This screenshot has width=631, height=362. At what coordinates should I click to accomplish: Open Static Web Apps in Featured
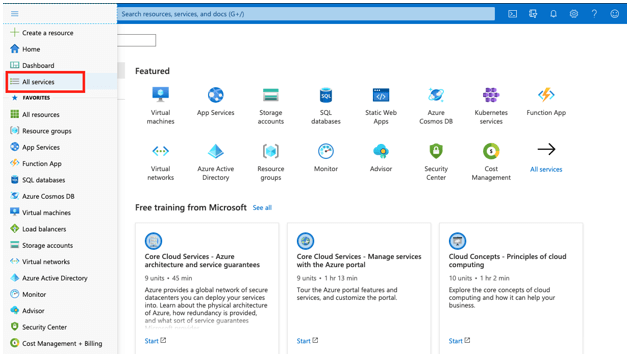(381, 105)
